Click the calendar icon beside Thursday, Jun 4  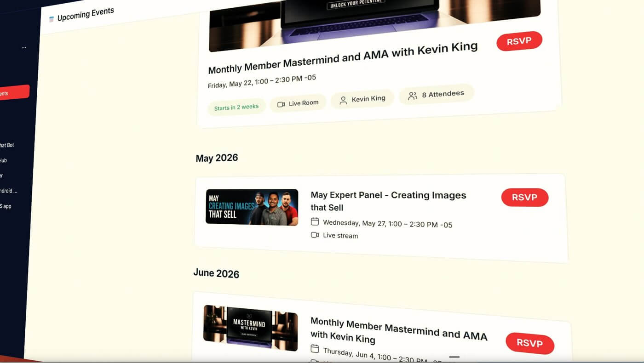coord(315,348)
